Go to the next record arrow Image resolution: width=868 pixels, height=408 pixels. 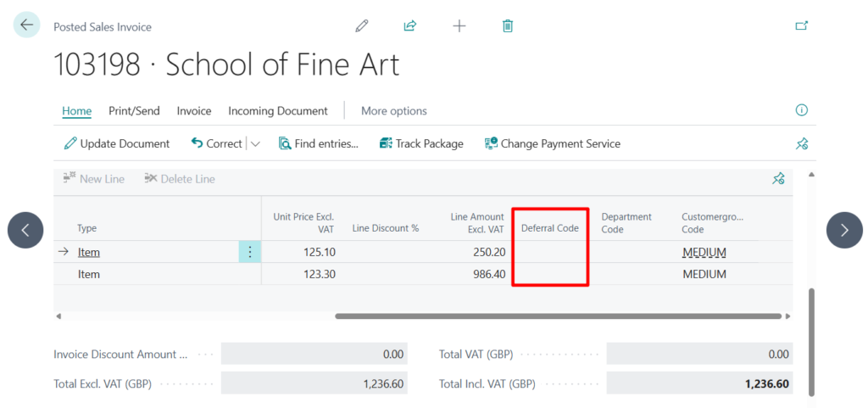(844, 230)
